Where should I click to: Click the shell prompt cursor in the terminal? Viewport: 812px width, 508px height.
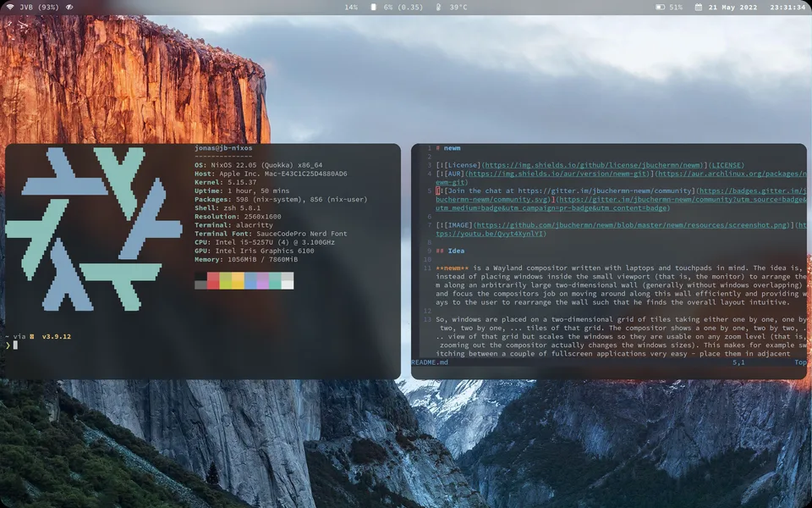15,345
